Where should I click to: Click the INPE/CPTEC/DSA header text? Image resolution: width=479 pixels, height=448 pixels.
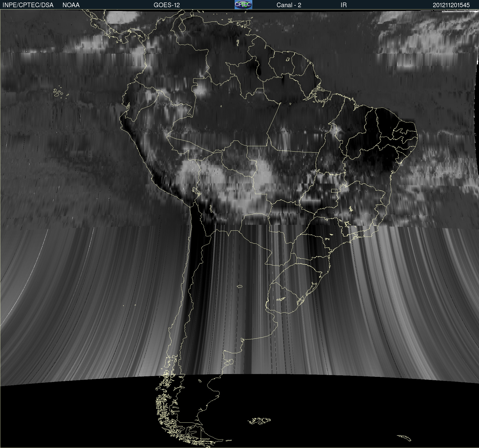(28, 5)
